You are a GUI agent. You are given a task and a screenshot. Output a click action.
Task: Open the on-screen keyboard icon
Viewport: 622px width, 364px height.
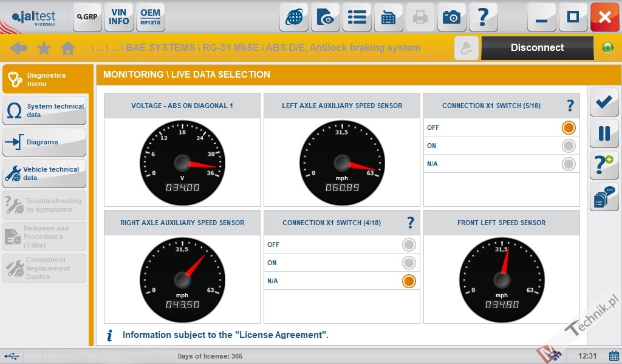tap(388, 17)
